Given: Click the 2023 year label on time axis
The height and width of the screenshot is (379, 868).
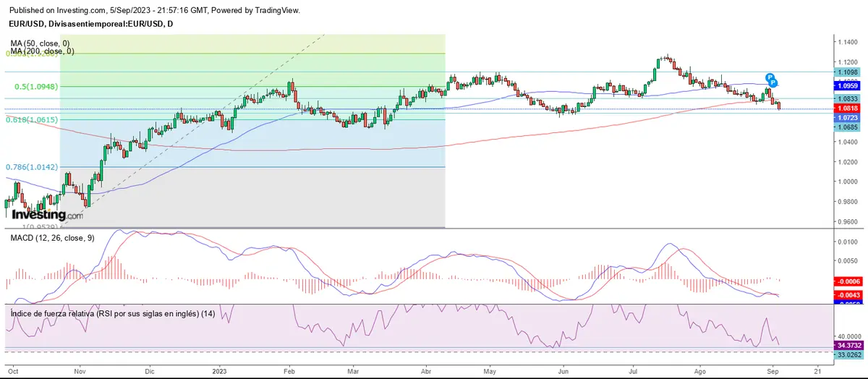Looking at the screenshot, I should point(221,370).
